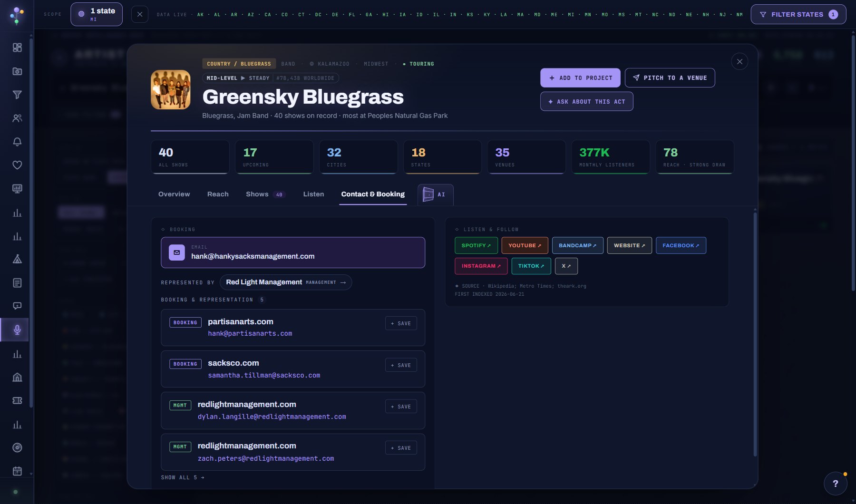Screen dimensions: 856x504
Task: Switch to the Reach tab
Action: [218, 194]
